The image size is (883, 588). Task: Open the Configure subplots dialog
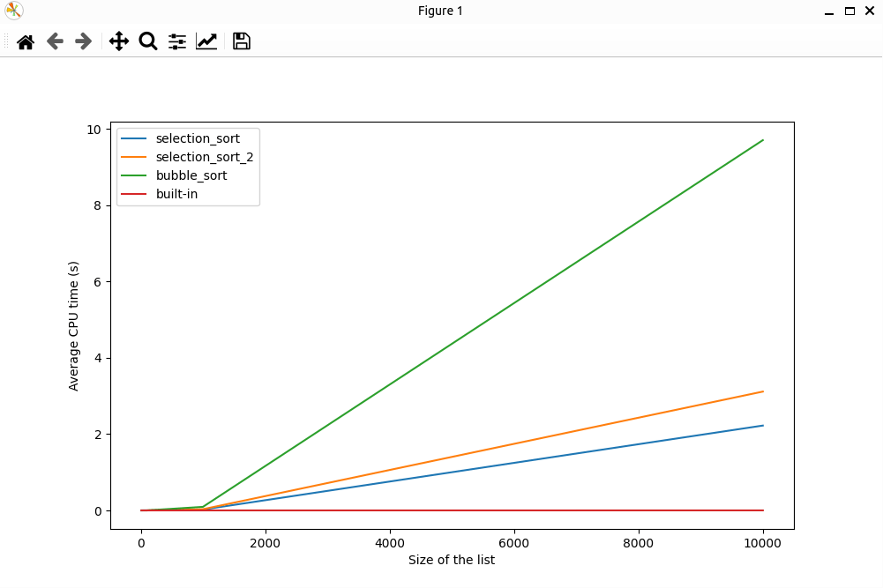coord(177,41)
